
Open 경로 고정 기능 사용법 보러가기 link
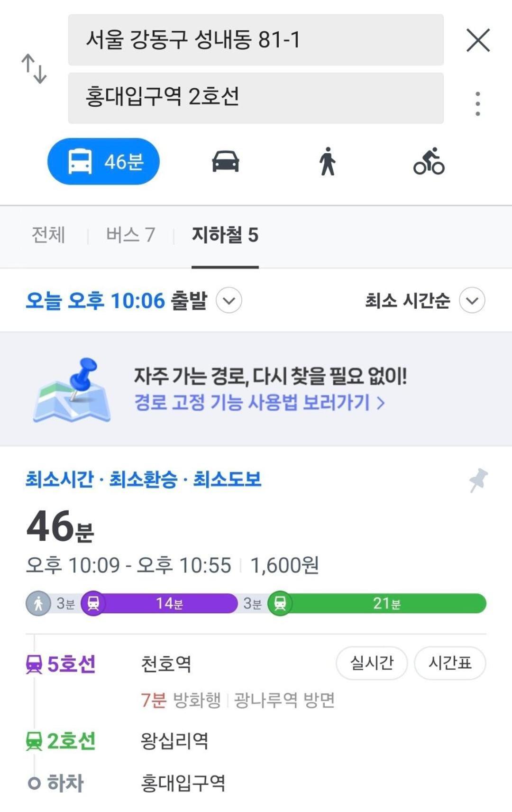click(x=259, y=403)
